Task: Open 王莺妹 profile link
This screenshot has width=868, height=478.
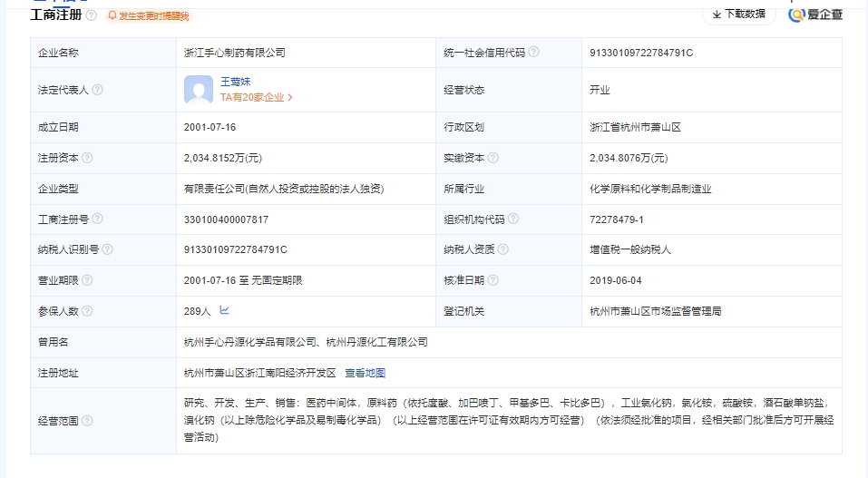Action: pyautogui.click(x=235, y=82)
